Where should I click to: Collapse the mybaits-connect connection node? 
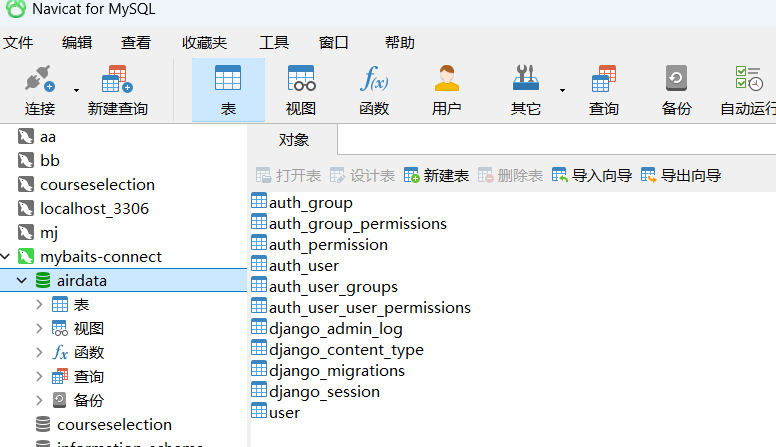[x=7, y=257]
